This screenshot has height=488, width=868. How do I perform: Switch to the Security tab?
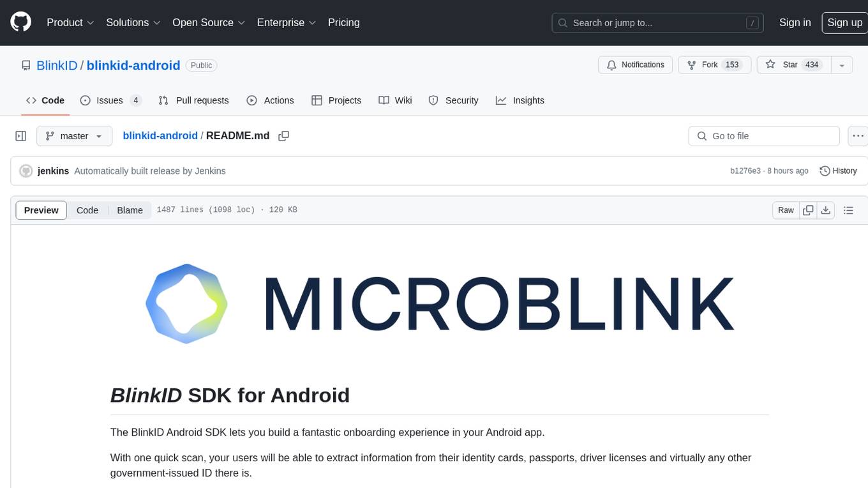[x=453, y=100]
